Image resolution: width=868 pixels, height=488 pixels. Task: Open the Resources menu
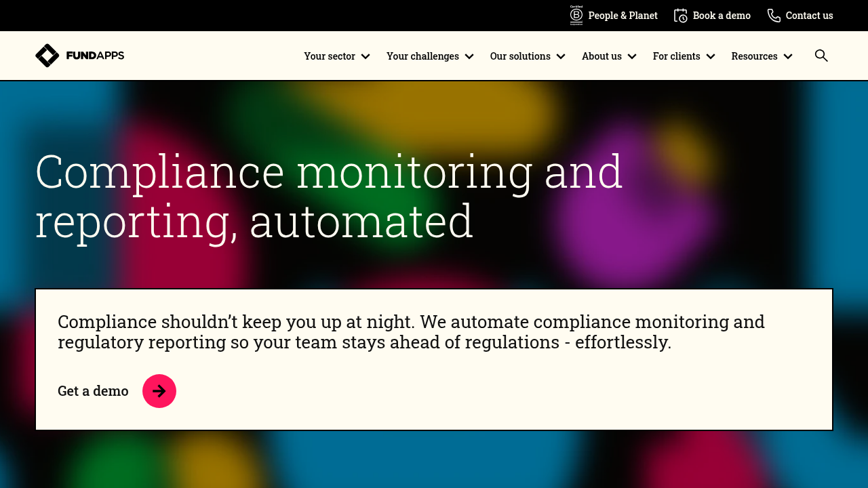pyautogui.click(x=754, y=56)
